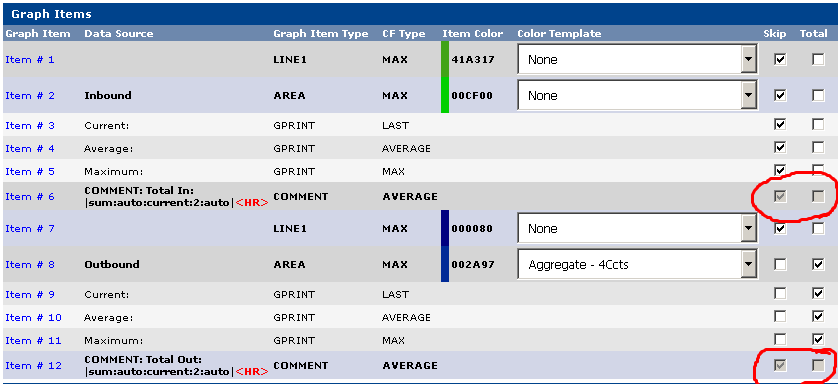Click the Inbound data source text

[x=107, y=96]
